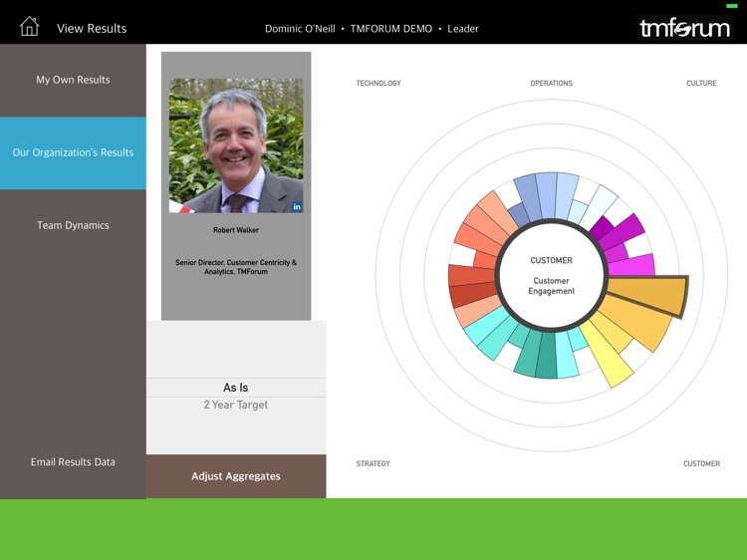Open Robert Walker's profile photo
The image size is (747, 560).
pos(236,145)
